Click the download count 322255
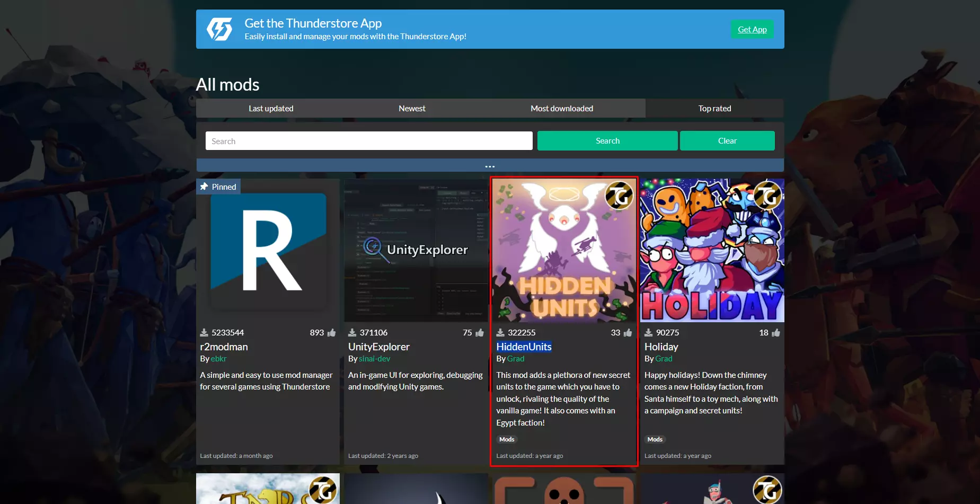 [522, 333]
